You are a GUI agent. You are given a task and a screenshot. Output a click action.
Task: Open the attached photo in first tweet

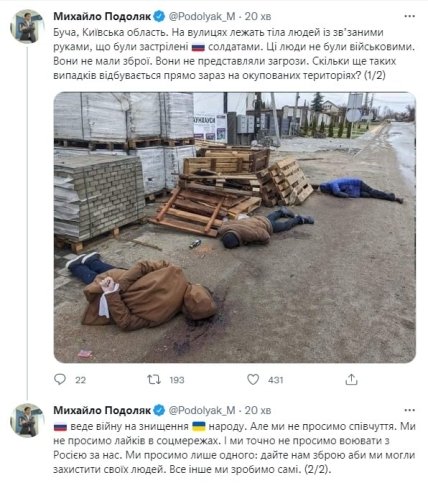coord(235,227)
